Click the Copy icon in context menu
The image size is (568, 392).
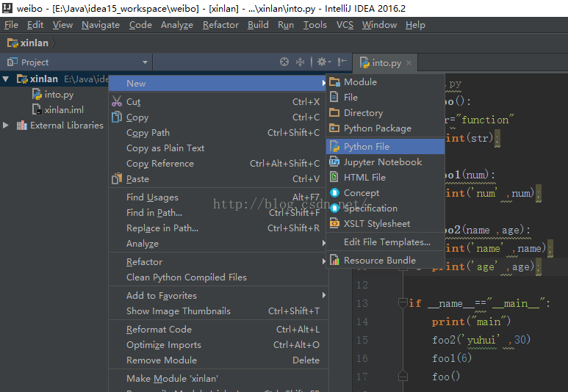click(117, 117)
